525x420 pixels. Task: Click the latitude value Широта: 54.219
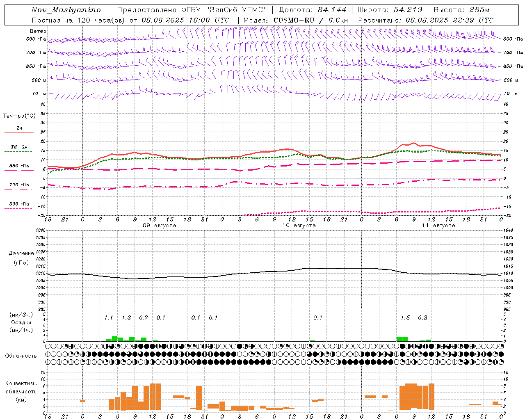[x=390, y=10]
